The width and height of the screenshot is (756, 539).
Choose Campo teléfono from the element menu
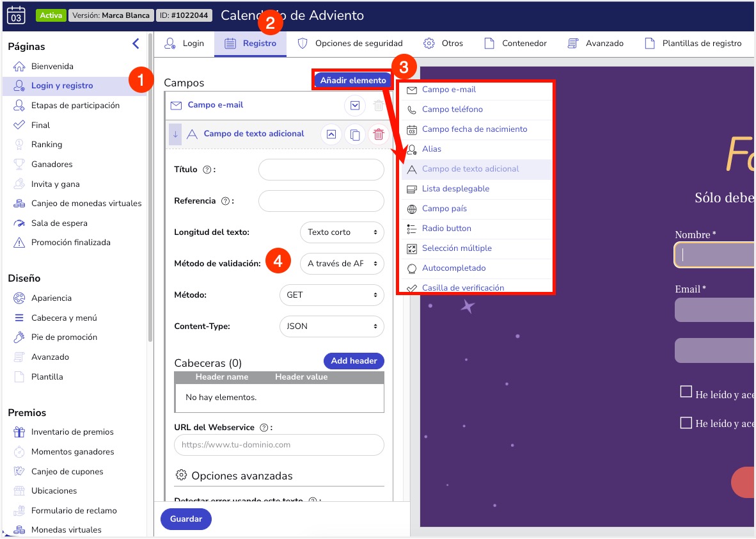[477, 109]
